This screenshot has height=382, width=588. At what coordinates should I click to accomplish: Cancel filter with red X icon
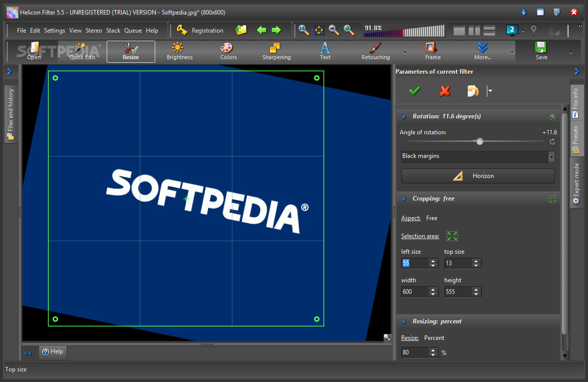tap(445, 91)
